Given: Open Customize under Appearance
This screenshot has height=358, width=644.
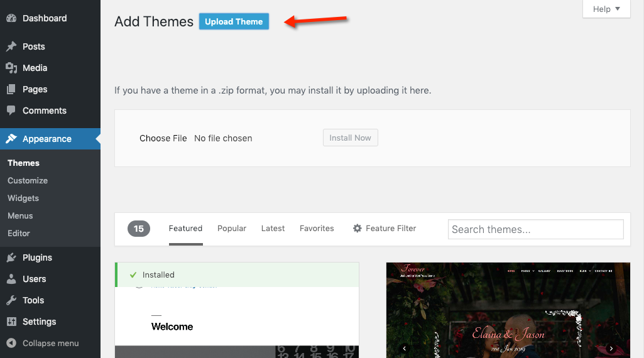Looking at the screenshot, I should [x=28, y=180].
